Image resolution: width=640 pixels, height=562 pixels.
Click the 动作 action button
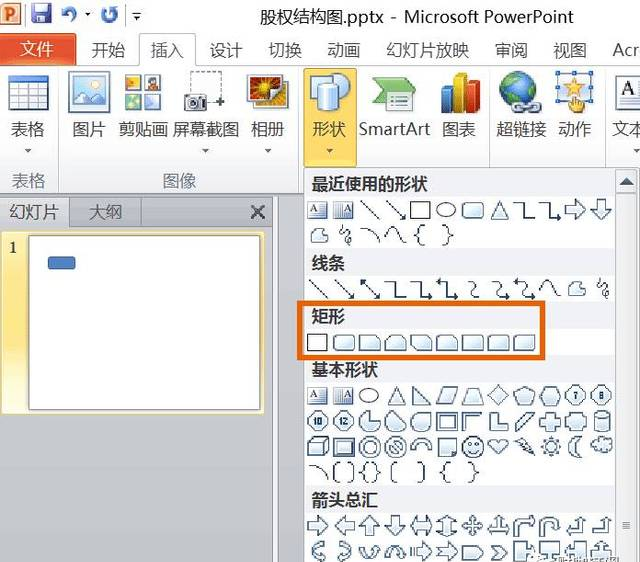574,107
